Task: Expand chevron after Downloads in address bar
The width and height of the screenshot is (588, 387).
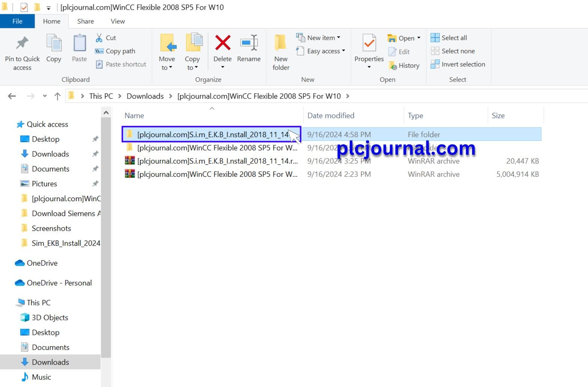Action: tap(171, 96)
